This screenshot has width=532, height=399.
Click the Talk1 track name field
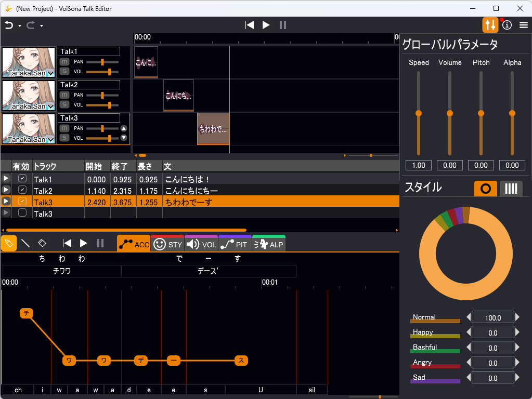89,51
